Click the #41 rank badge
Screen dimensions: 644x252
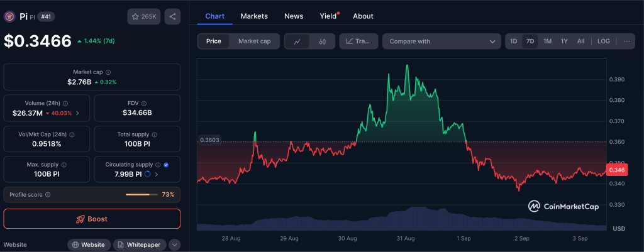click(46, 17)
